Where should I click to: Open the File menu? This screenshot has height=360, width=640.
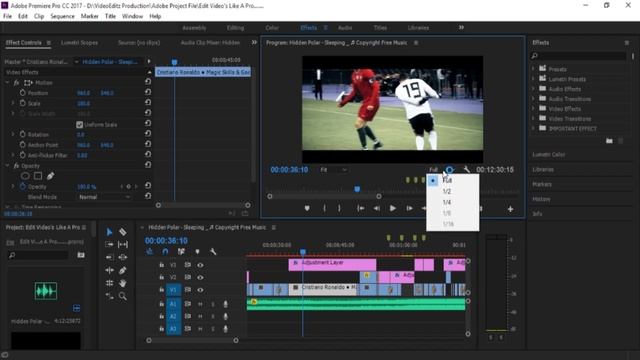tap(7, 16)
